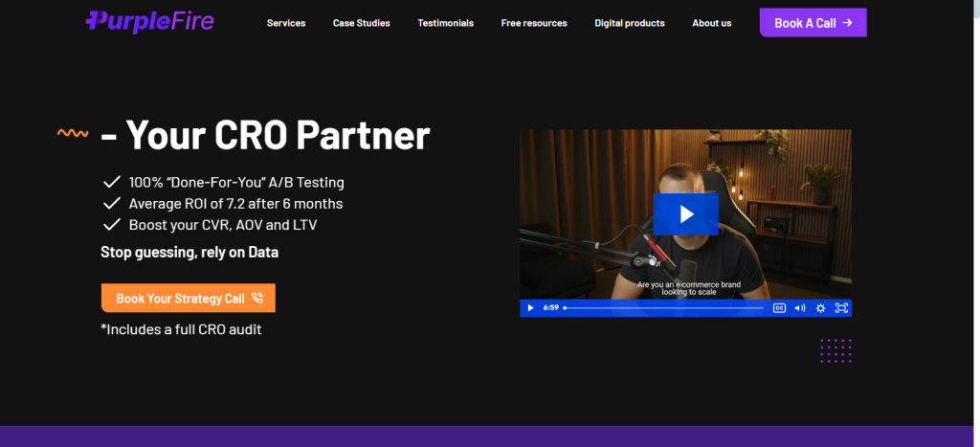The image size is (980, 447).
Task: Click the arrow icon in Book A Call
Action: pyautogui.click(x=848, y=23)
